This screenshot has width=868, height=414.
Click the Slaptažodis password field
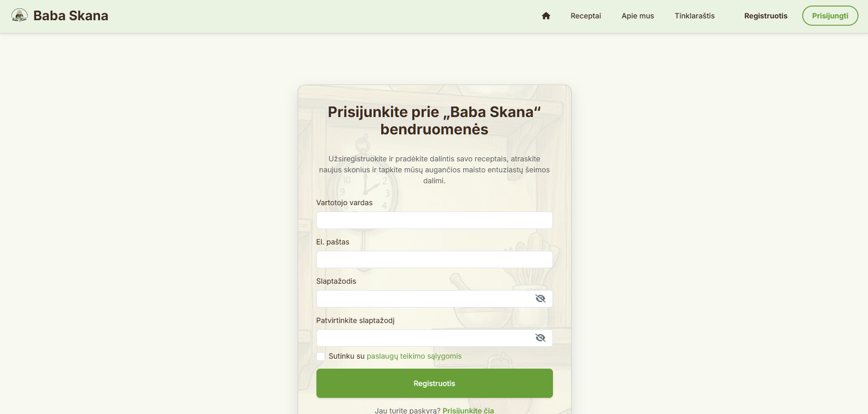click(423, 298)
